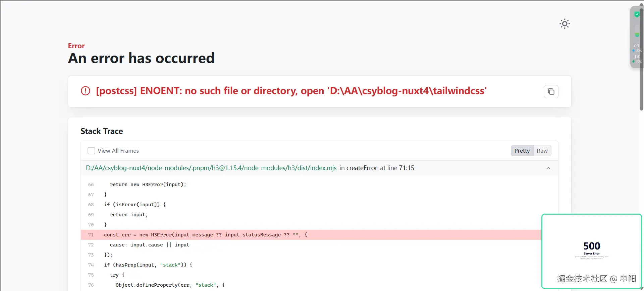Toggle the theme using the sun icon
The height and width of the screenshot is (291, 644).
coord(565,24)
